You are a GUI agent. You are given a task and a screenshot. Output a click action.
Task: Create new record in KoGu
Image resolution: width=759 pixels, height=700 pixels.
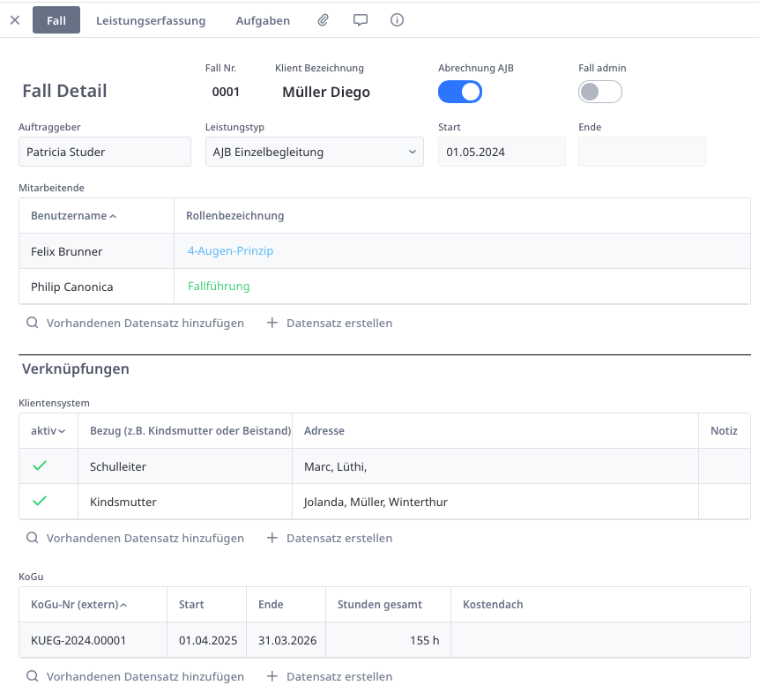[330, 676]
